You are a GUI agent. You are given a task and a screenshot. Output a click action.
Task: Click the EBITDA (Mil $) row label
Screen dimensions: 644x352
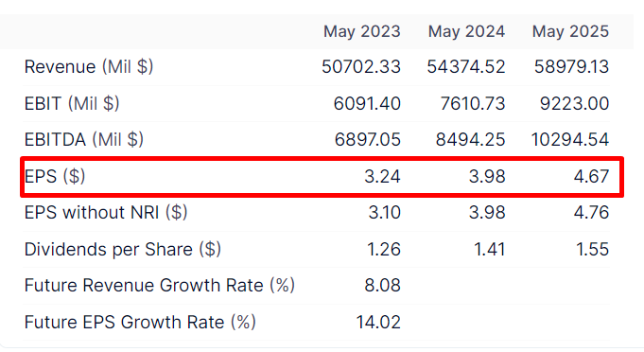tap(84, 140)
